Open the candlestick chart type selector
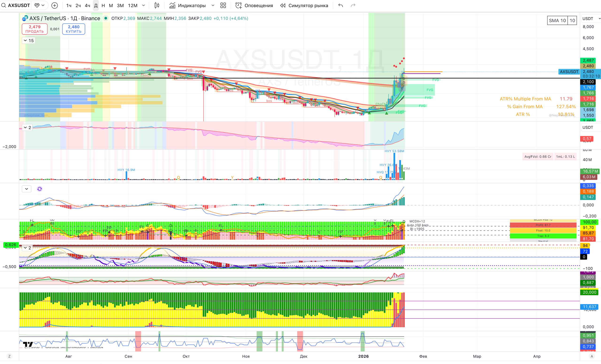Viewport: 601px width, 364px height. 157,5
